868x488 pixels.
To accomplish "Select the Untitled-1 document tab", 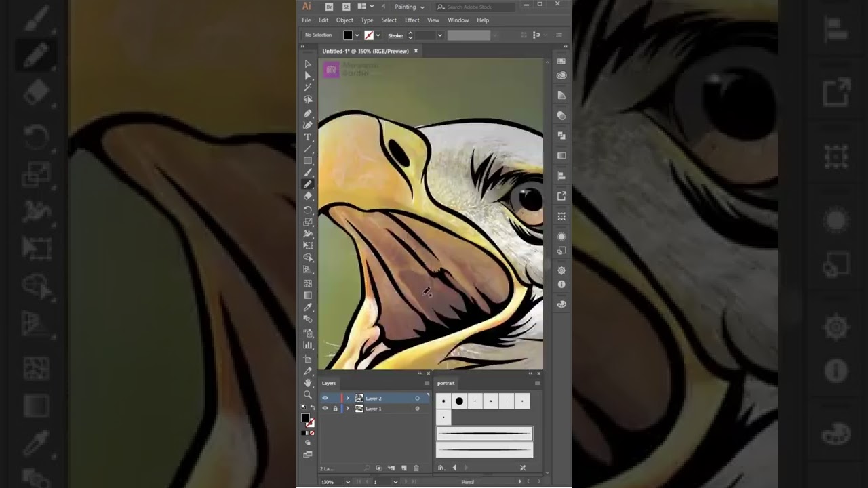I will point(366,51).
